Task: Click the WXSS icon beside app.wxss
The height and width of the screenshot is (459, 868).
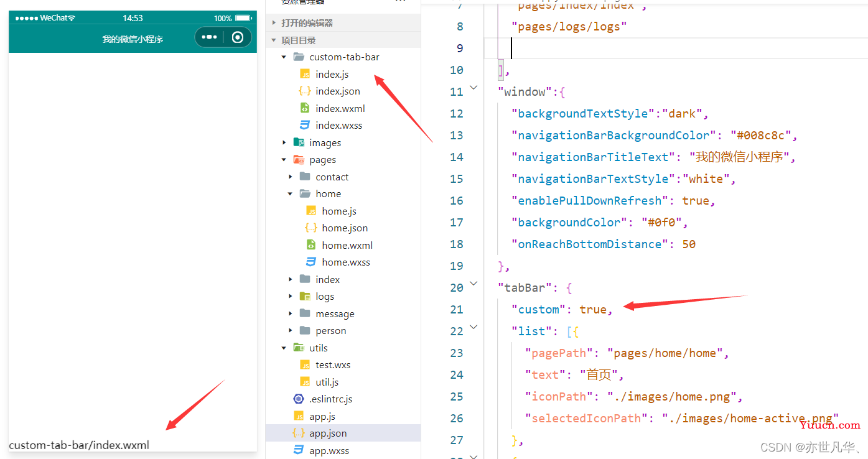Action: (x=299, y=450)
